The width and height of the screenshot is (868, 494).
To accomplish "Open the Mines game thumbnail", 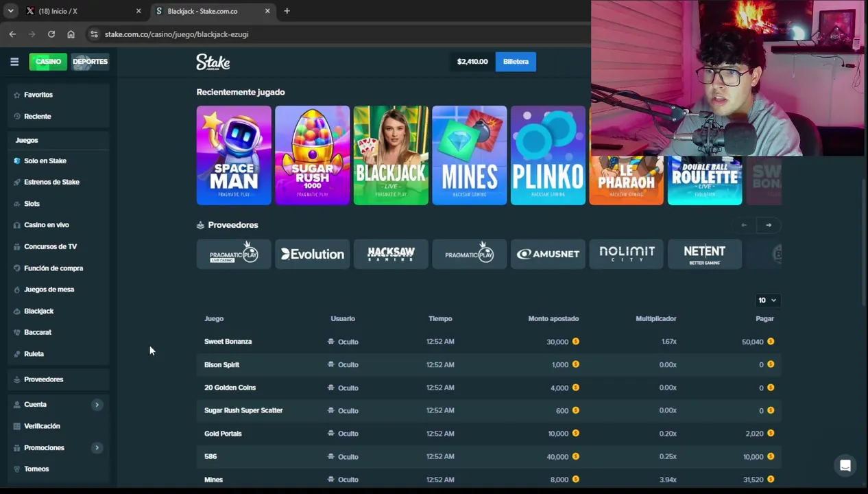I will 469,155.
